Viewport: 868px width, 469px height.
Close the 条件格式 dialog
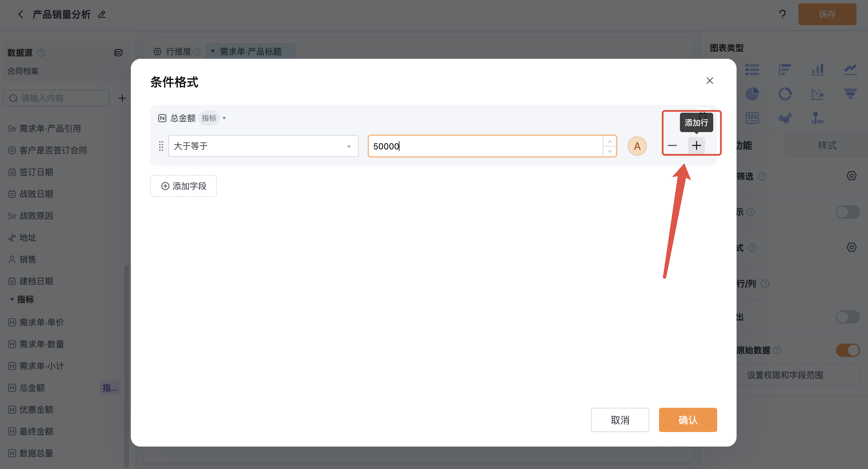(710, 81)
